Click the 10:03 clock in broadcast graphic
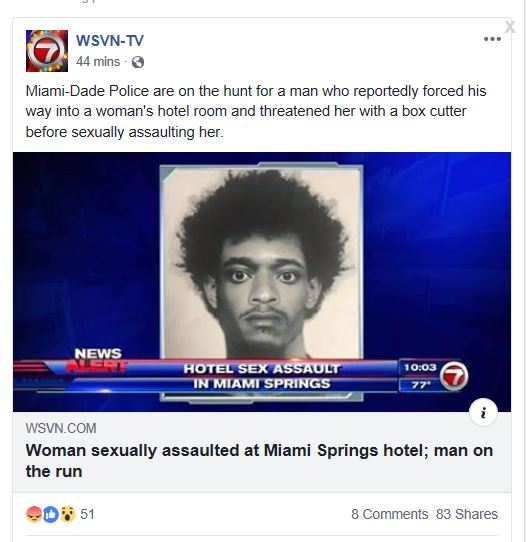This screenshot has width=526, height=542. tap(420, 367)
